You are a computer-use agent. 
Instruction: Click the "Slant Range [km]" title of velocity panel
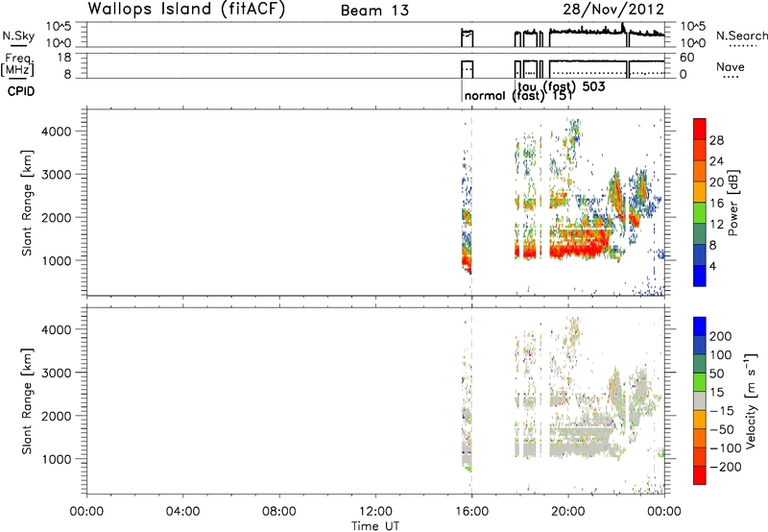[x=27, y=401]
